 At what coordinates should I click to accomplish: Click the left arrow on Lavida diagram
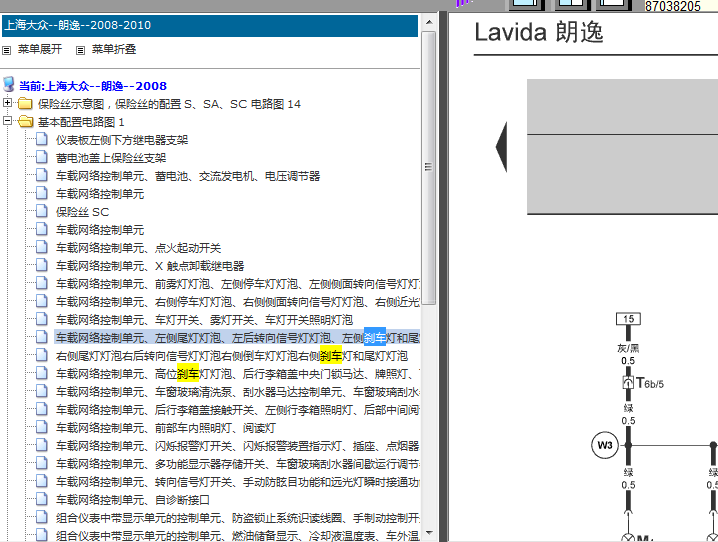[x=502, y=147]
